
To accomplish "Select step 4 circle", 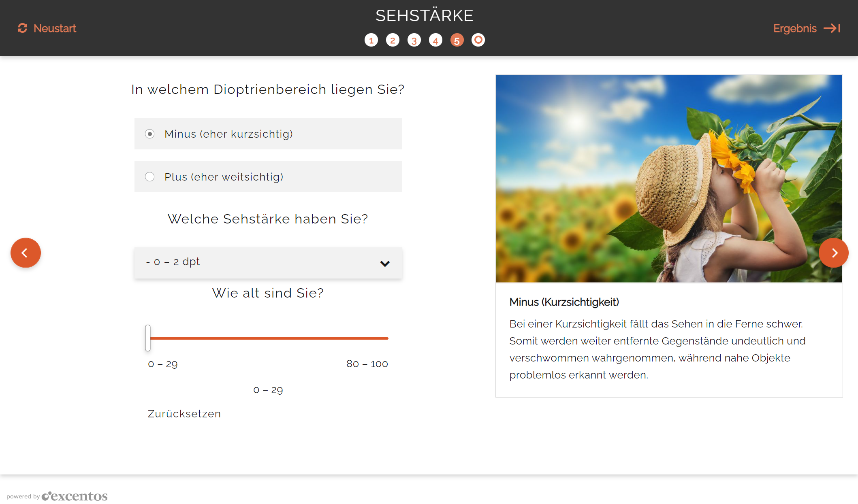I will click(435, 40).
